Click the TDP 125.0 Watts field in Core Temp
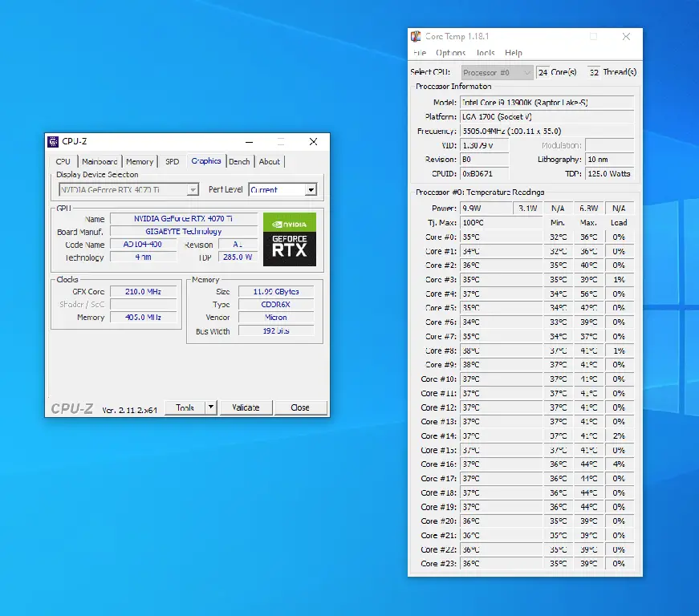 (609, 174)
